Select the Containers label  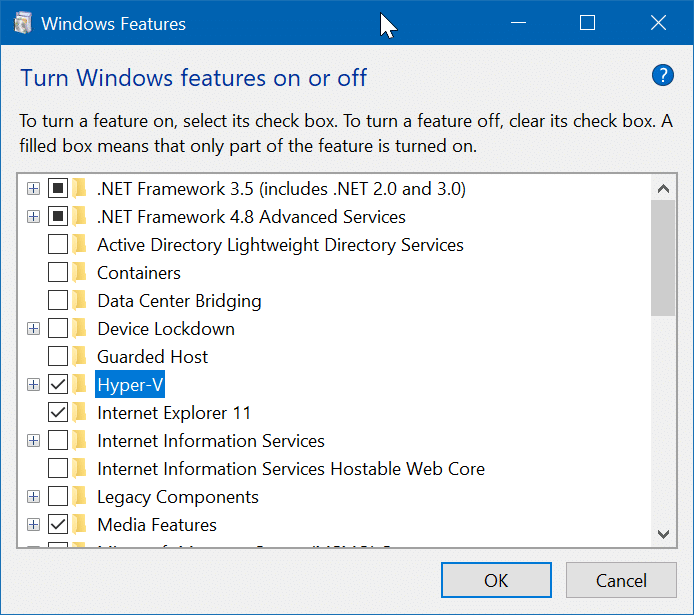[139, 273]
